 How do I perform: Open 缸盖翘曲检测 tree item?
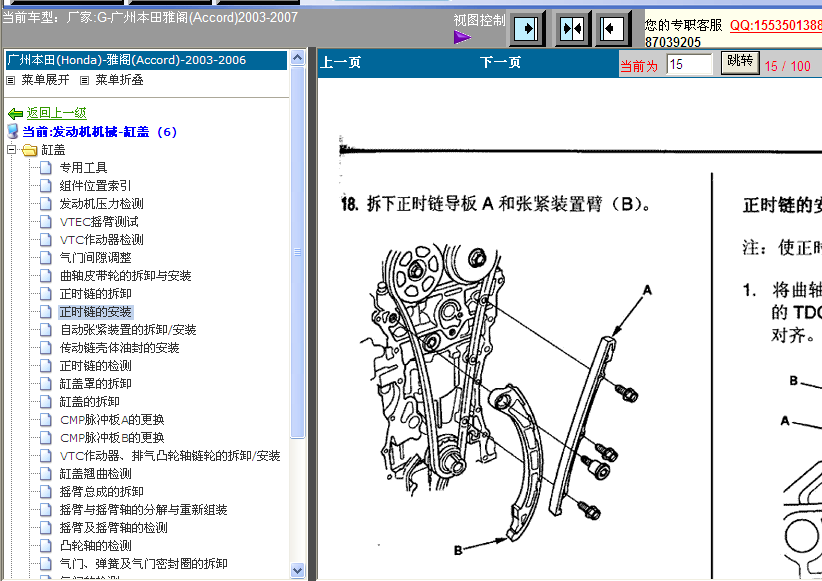click(95, 474)
